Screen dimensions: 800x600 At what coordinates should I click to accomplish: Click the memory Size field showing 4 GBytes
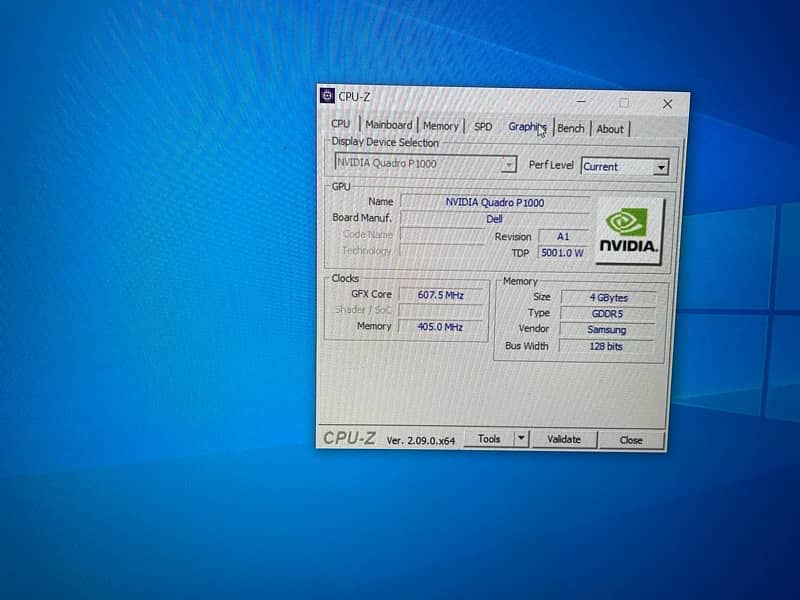click(608, 297)
